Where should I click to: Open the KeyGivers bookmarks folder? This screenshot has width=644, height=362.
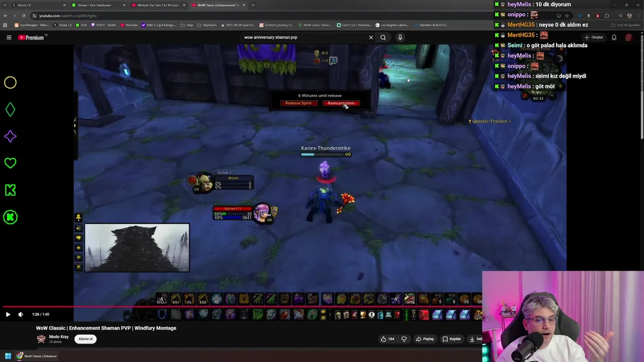[207, 25]
